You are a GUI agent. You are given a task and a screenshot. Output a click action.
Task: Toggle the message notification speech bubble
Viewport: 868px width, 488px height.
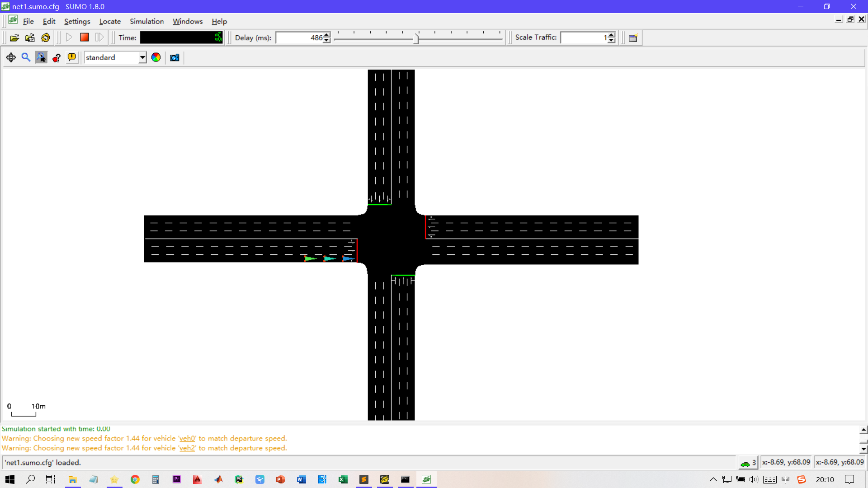coord(72,57)
